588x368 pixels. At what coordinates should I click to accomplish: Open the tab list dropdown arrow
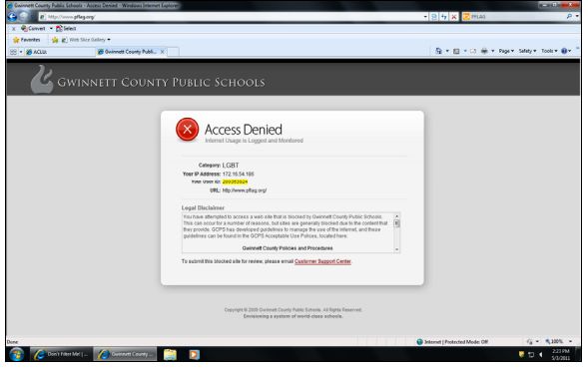click(21, 52)
